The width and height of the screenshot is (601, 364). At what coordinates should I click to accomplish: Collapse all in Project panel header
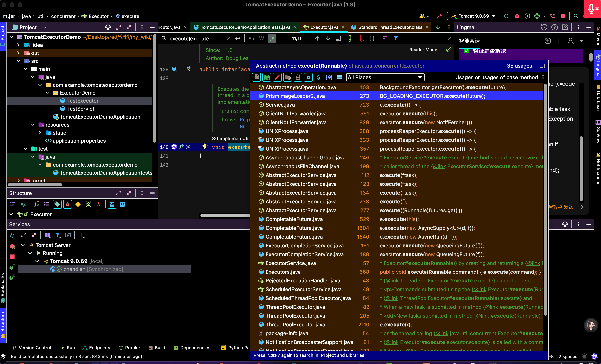pyautogui.click(x=129, y=27)
